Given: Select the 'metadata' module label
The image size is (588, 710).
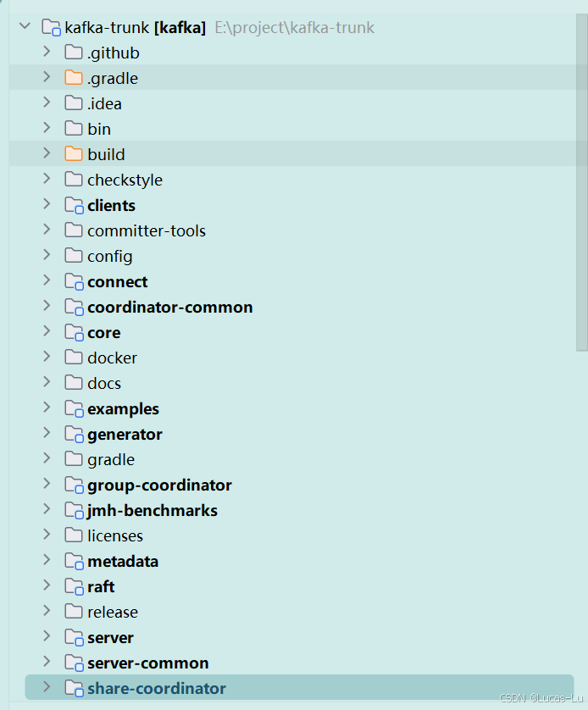Looking at the screenshot, I should coord(123,562).
